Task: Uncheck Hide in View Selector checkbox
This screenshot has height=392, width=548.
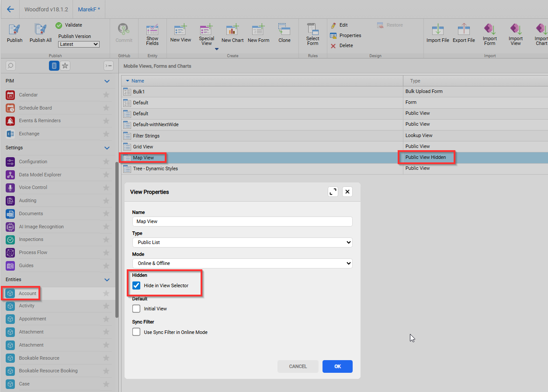Action: click(x=136, y=285)
